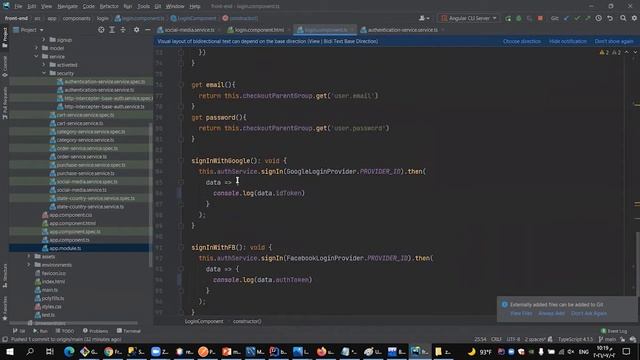640x360 pixels.
Task: Hide the Project panel with minus icon
Action: [148, 30]
